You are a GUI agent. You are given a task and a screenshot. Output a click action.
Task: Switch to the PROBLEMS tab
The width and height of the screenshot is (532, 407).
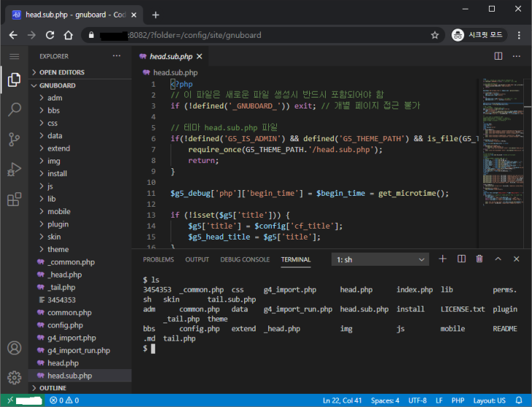coord(158,259)
